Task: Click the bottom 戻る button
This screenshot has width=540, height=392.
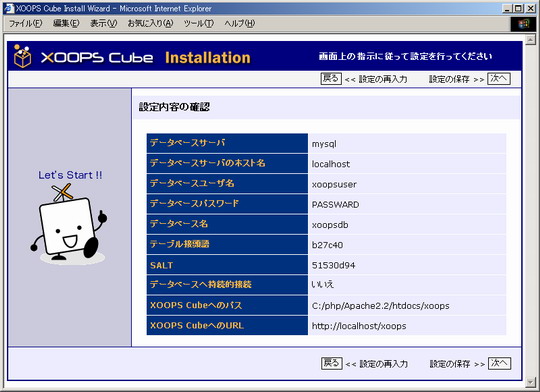Action: pos(331,363)
